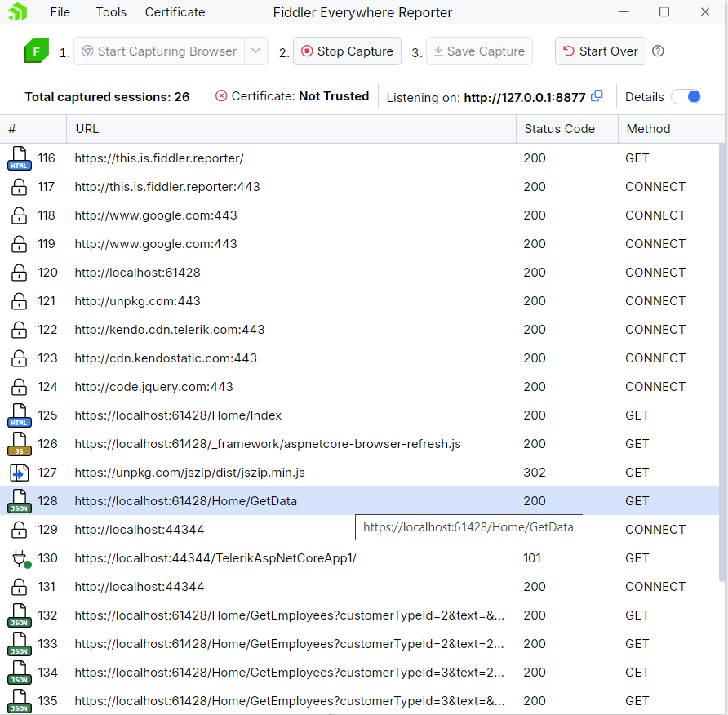Click redirect icon of session 127

tap(19, 473)
